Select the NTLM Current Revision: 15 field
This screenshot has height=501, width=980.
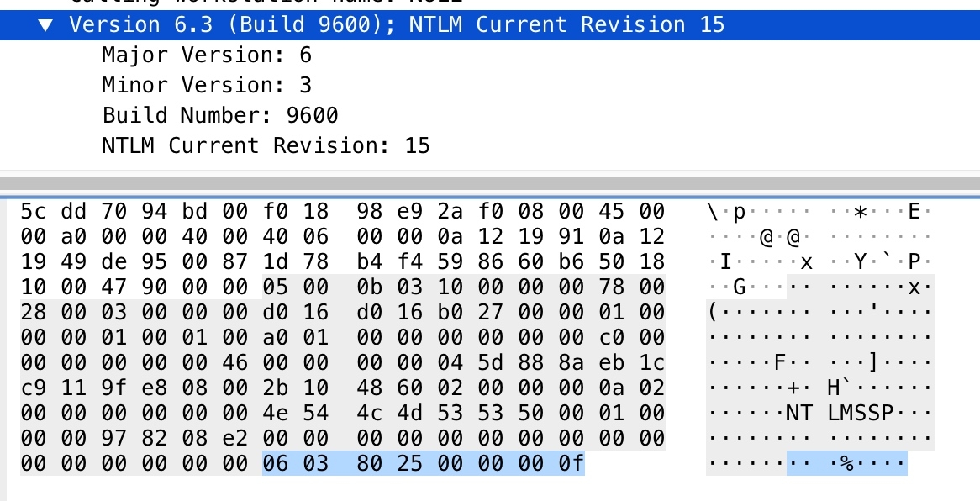coord(265,145)
